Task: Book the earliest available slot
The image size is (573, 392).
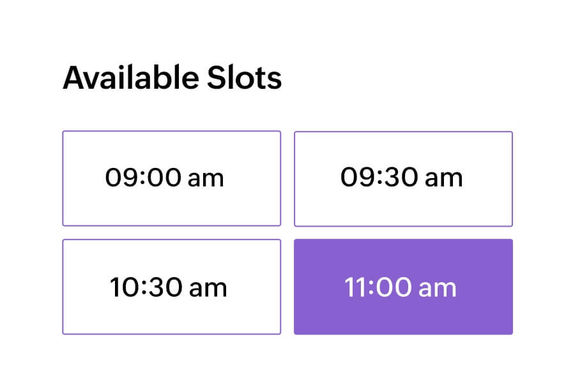Action: pos(171,178)
